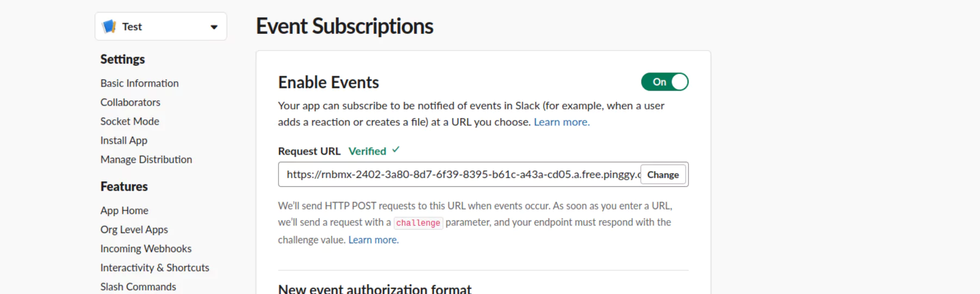The width and height of the screenshot is (980, 294).
Task: Click the Enable Events heading
Action: [328, 82]
